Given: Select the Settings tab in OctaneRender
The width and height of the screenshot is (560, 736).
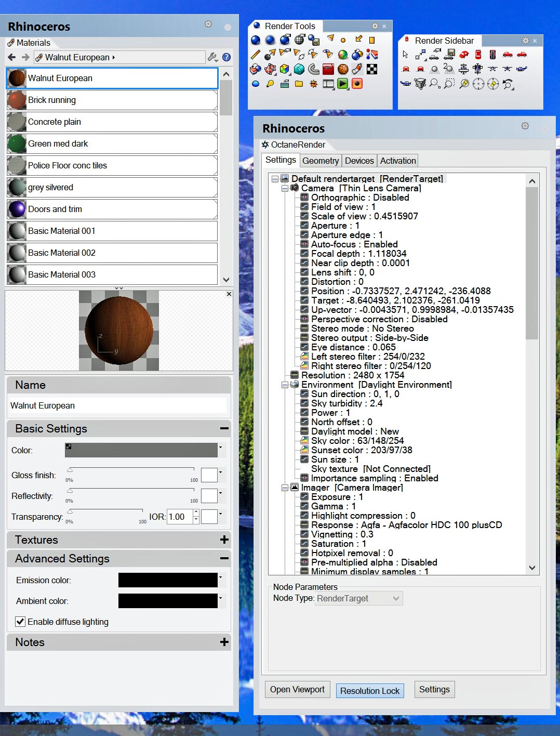Looking at the screenshot, I should 281,160.
